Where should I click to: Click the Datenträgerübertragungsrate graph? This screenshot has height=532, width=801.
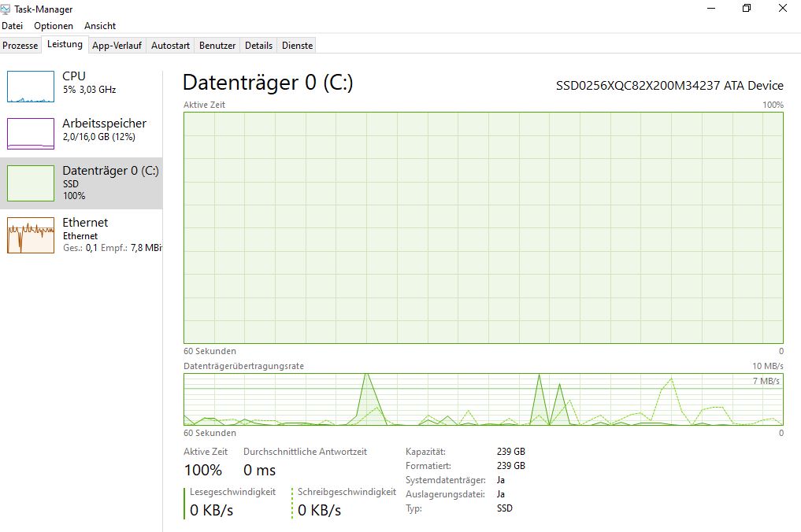click(483, 400)
